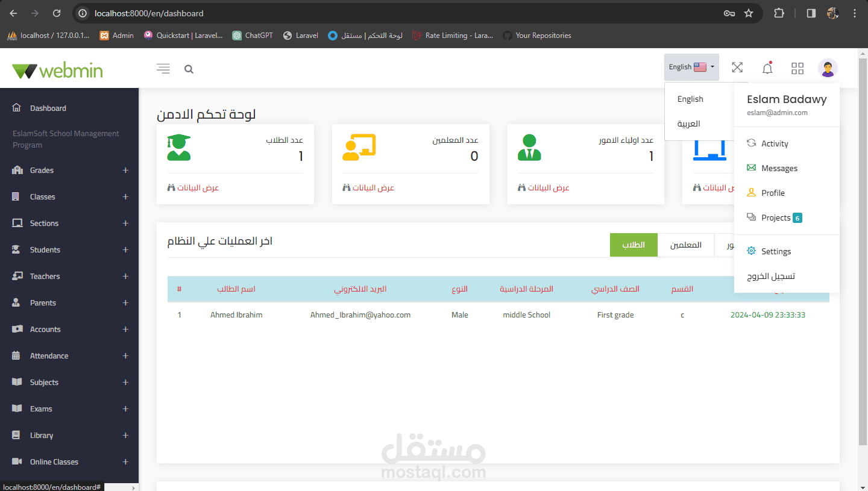
Task: Open the ChatGPT bookmark
Action: click(x=252, y=35)
